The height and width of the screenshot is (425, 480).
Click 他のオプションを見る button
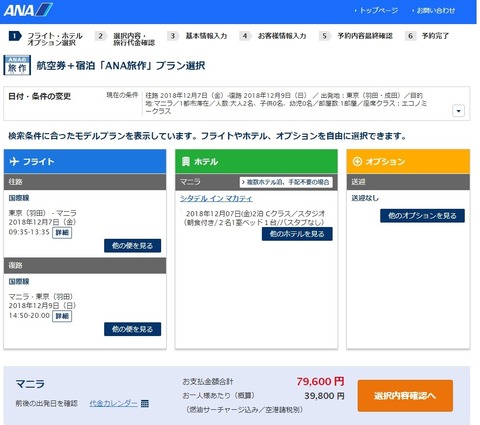422,216
